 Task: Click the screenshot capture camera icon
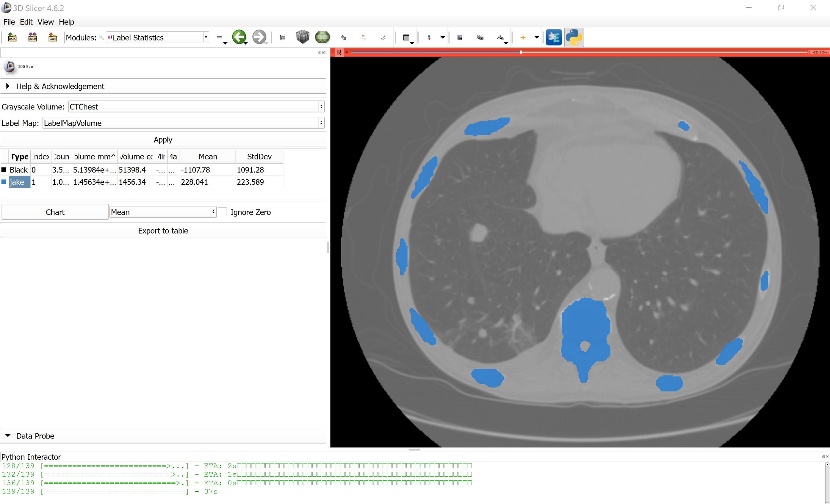pos(460,37)
